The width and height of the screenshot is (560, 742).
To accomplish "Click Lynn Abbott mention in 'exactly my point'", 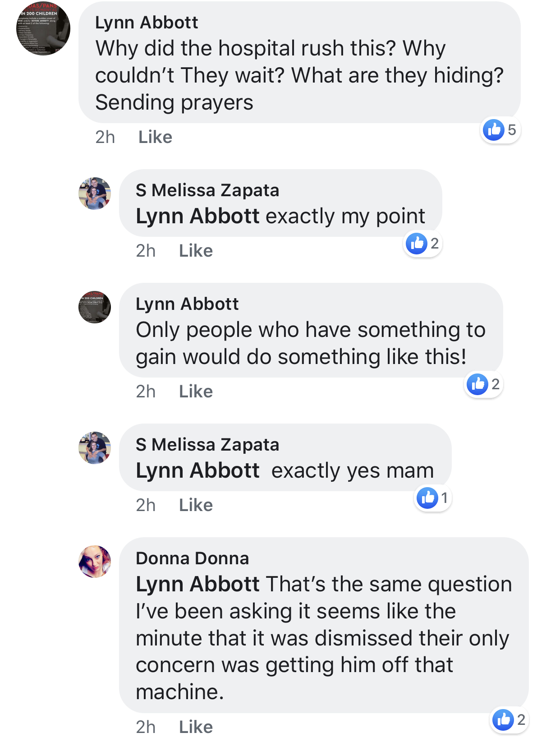I will (197, 216).
